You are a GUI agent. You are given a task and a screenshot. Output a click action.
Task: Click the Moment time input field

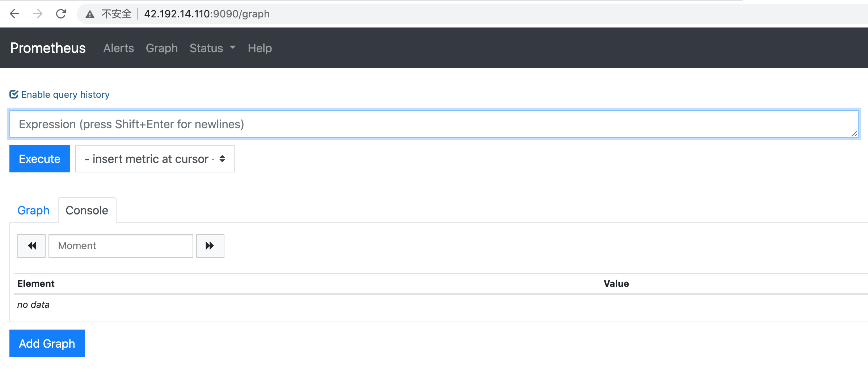[x=121, y=246]
